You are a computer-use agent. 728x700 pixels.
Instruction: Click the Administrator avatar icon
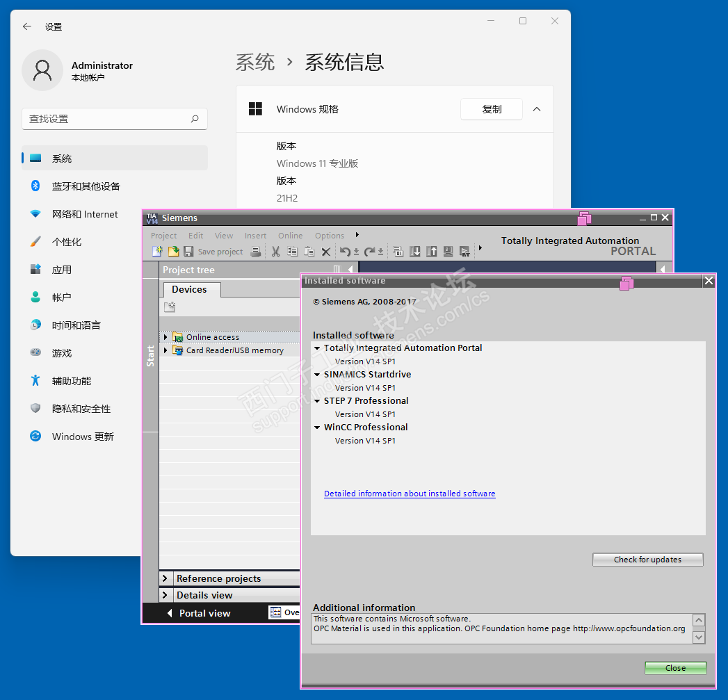point(42,70)
